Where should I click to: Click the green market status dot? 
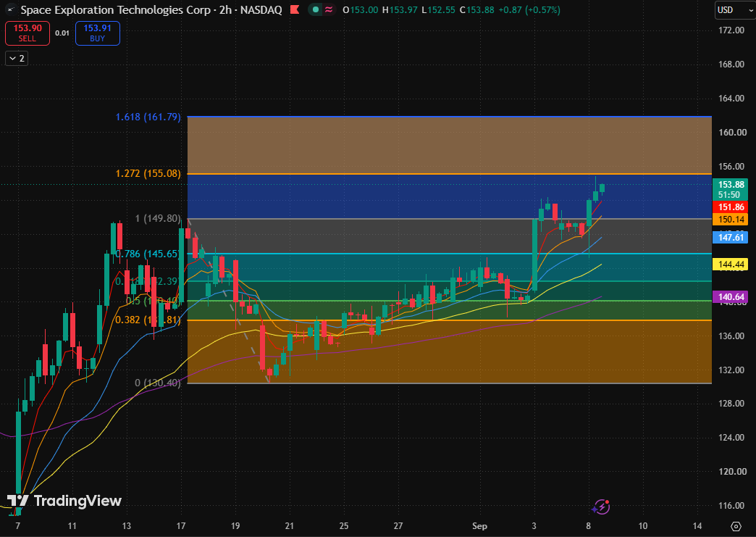tap(315, 9)
